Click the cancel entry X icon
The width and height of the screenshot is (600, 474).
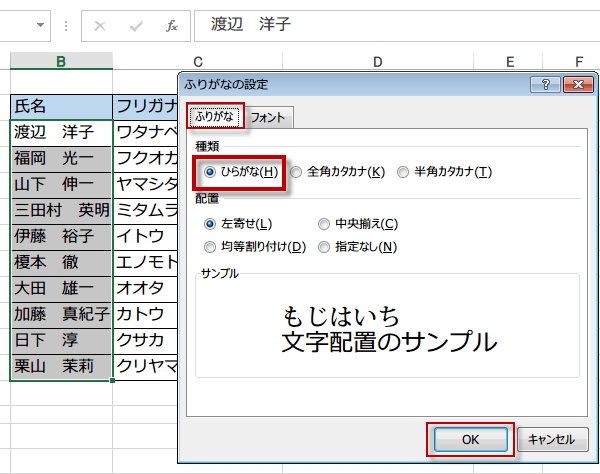(x=99, y=25)
